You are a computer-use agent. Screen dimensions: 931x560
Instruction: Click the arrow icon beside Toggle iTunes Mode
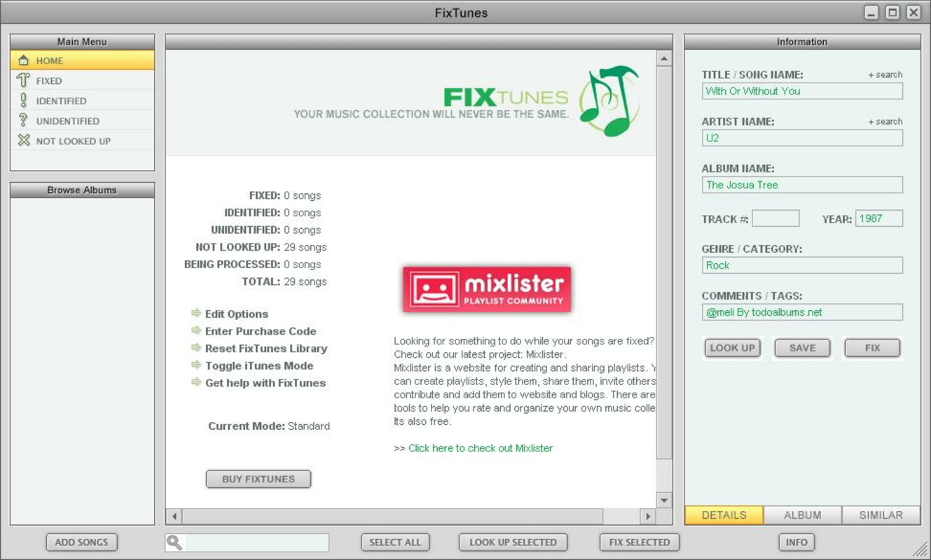coord(196,365)
